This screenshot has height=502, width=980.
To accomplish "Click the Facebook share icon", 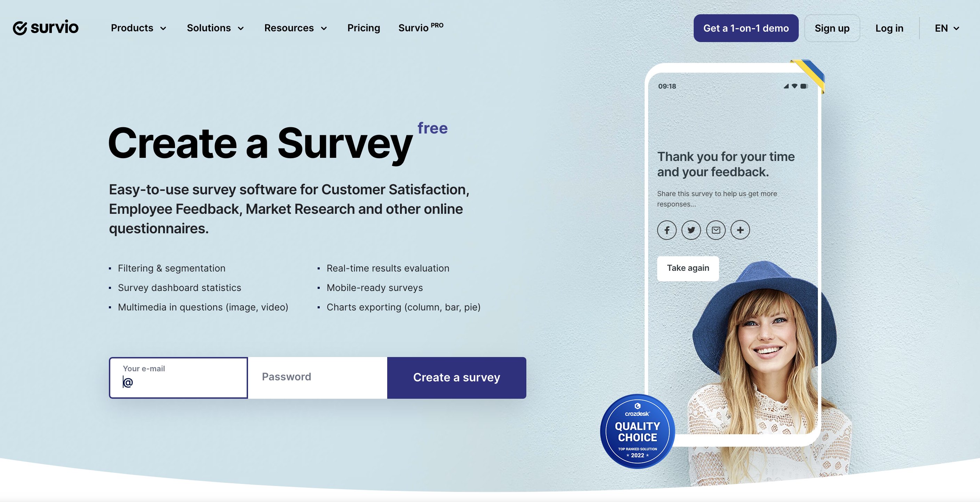I will pyautogui.click(x=667, y=229).
